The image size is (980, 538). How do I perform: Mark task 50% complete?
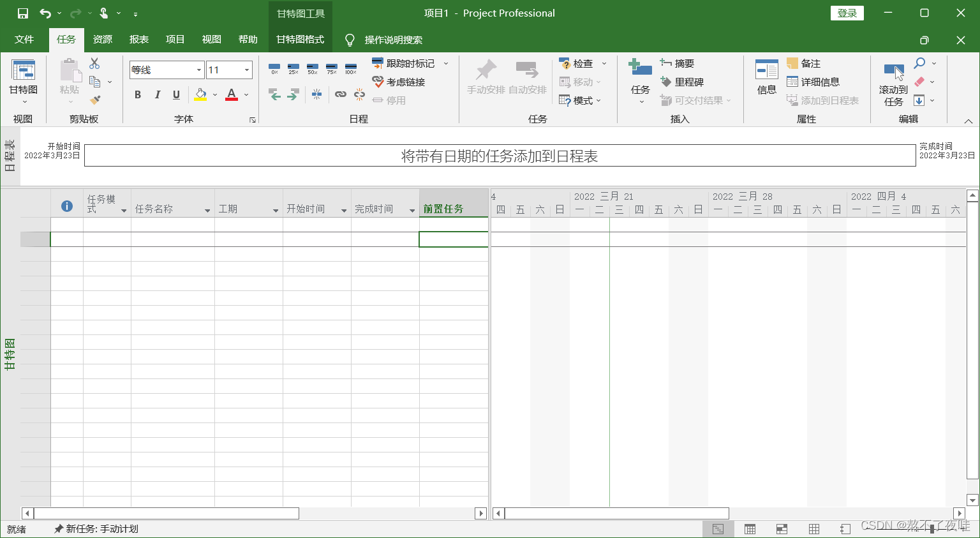coord(313,69)
